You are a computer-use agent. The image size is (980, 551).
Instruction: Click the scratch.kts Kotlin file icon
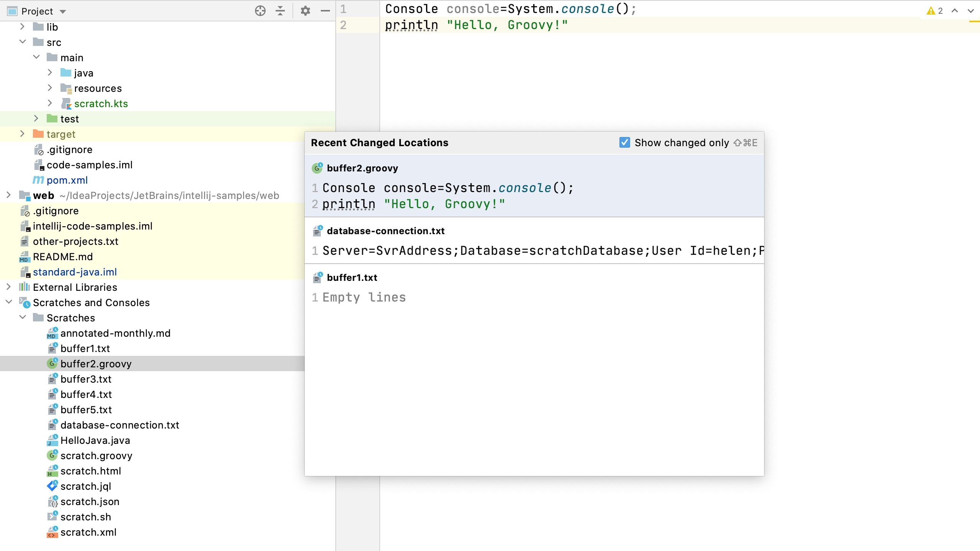tap(66, 103)
